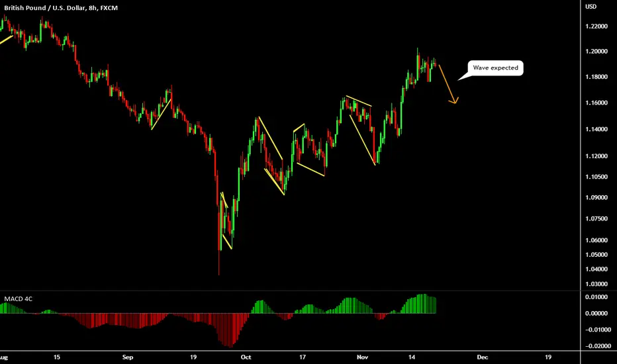This screenshot has height=364, width=617.
Task: Select the 'Wave expected' callout text
Action: [x=495, y=68]
